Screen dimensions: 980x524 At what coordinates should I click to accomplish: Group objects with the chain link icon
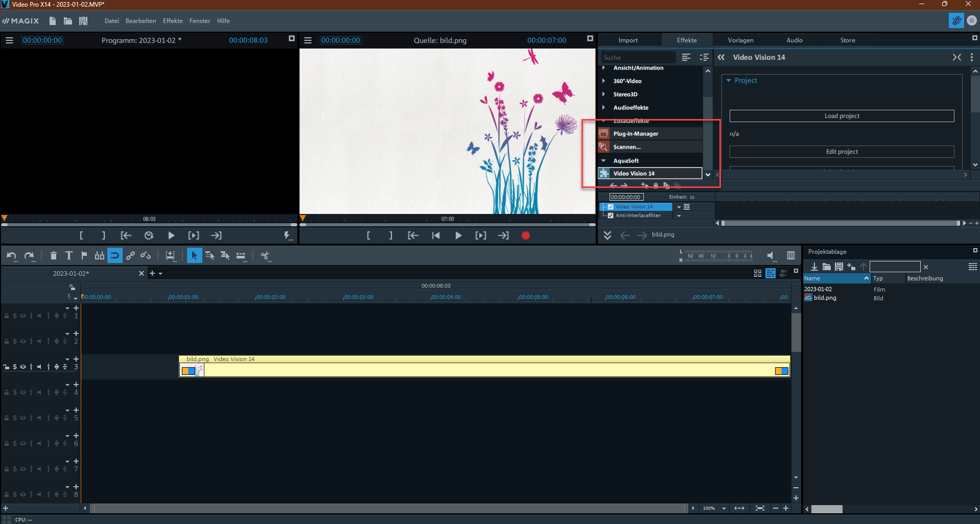[x=130, y=256]
